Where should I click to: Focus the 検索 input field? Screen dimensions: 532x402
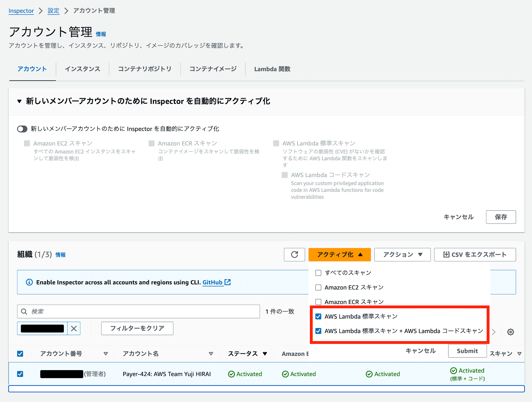(138, 311)
